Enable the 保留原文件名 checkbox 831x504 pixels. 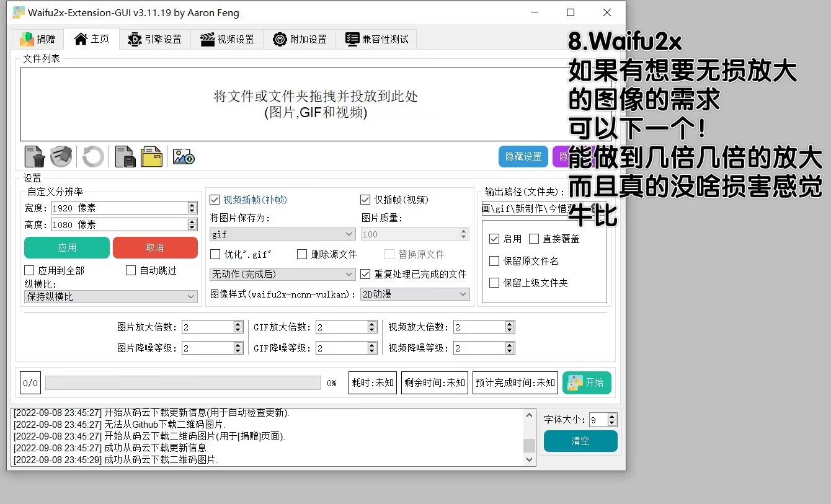point(494,261)
